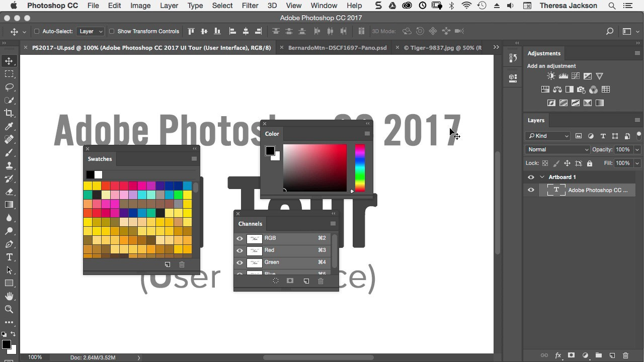The width and height of the screenshot is (644, 362).
Task: Select the Pen tool
Action: click(9, 244)
